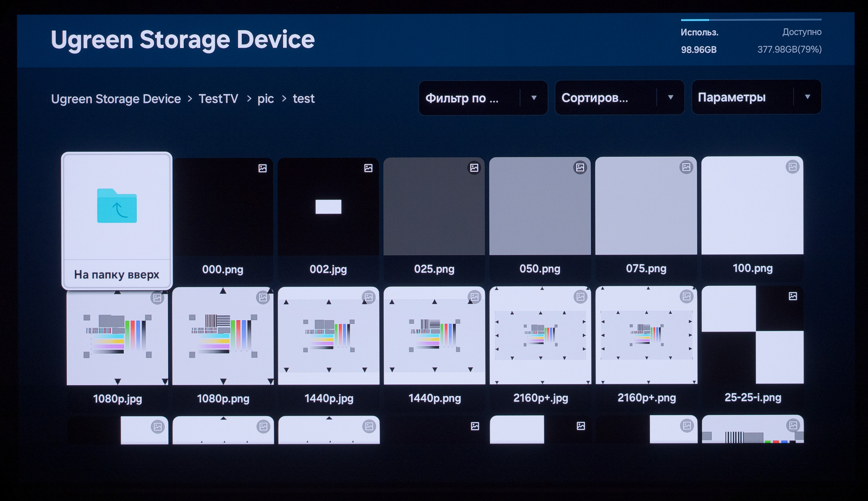Go to Ugreen Storage Device breadcrumb root
Viewport: 868px width, 501px height.
click(116, 99)
